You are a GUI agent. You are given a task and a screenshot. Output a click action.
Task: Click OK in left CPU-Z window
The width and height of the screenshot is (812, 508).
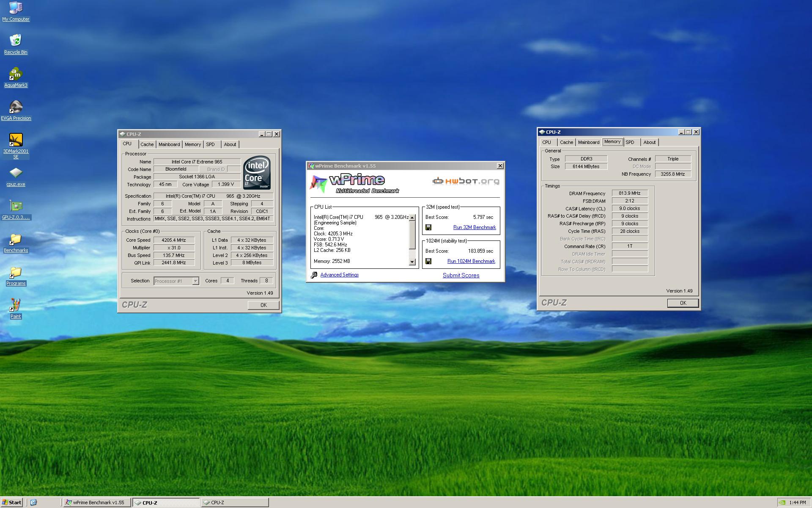(x=263, y=305)
